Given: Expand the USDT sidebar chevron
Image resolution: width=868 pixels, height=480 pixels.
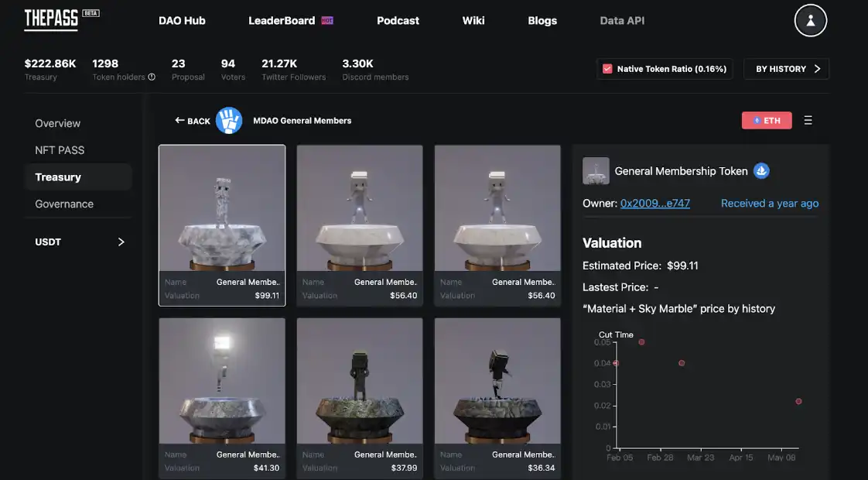Looking at the screenshot, I should [x=121, y=242].
